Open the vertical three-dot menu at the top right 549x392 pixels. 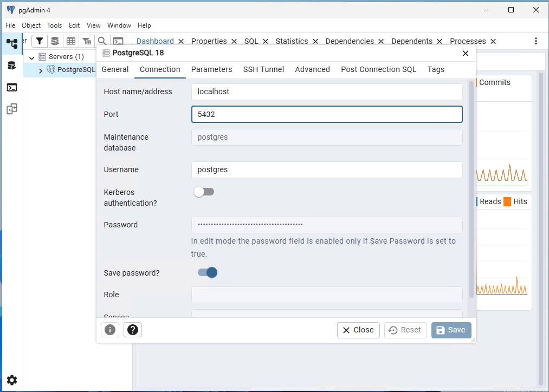click(535, 41)
